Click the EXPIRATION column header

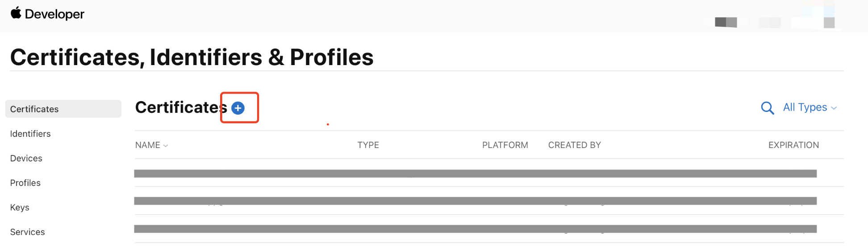pyautogui.click(x=793, y=145)
